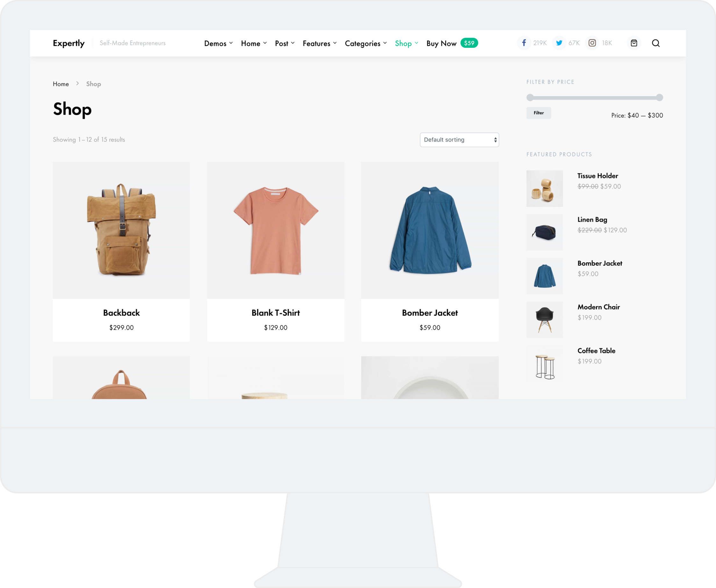Click the maximum price slider handle
716x588 pixels.
(659, 97)
